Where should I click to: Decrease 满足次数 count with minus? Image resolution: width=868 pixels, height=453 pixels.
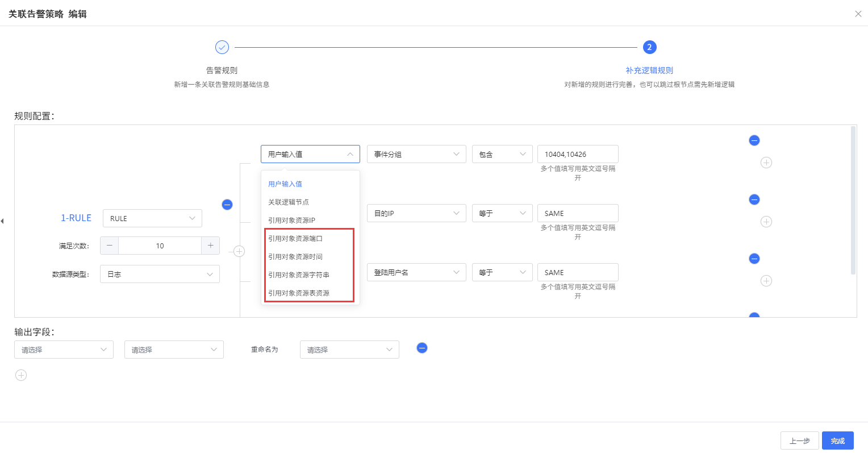pos(110,246)
